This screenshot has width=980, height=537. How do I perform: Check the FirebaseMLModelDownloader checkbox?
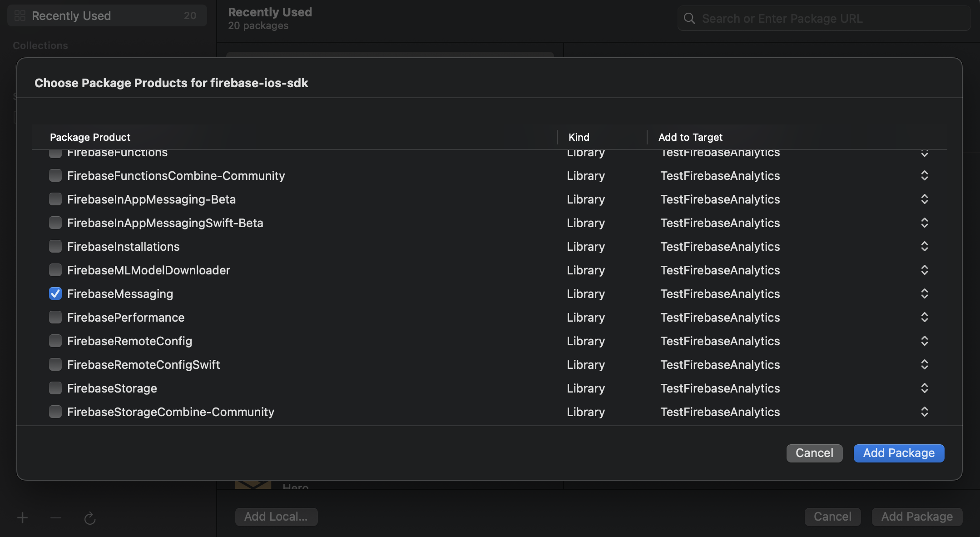click(x=55, y=270)
